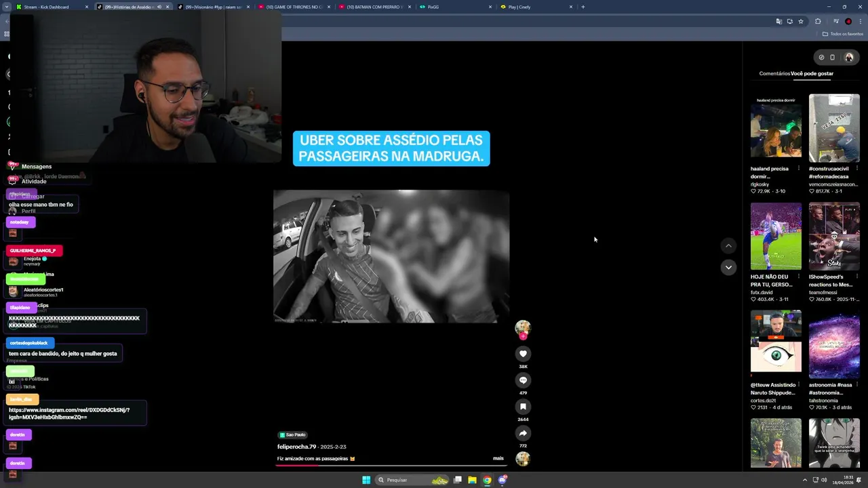The height and width of the screenshot is (488, 868).
Task: Open a new browser tab
Action: [583, 7]
